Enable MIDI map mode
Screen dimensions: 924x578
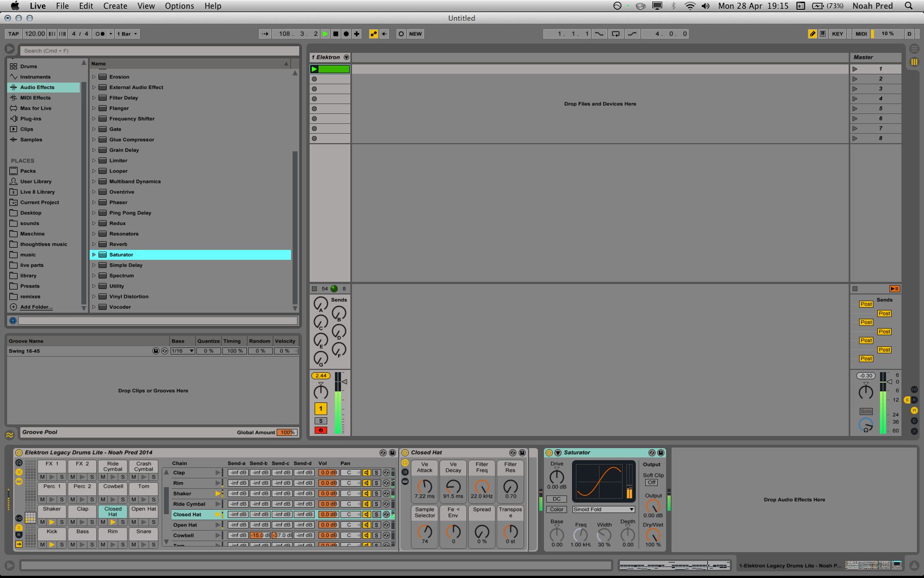click(x=861, y=34)
